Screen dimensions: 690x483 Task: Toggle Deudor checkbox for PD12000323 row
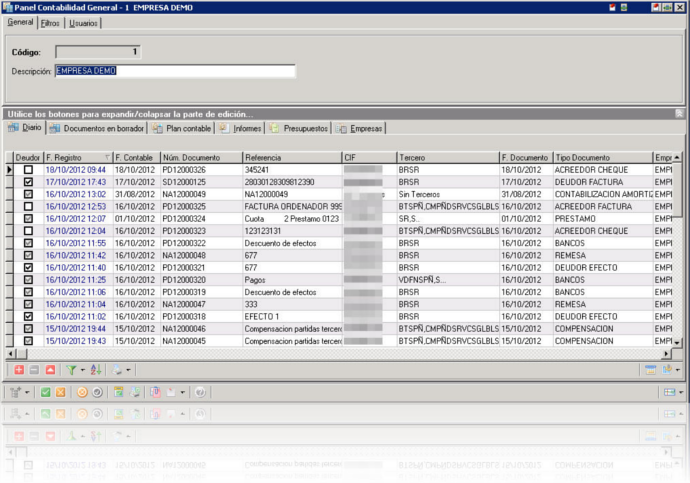click(28, 231)
